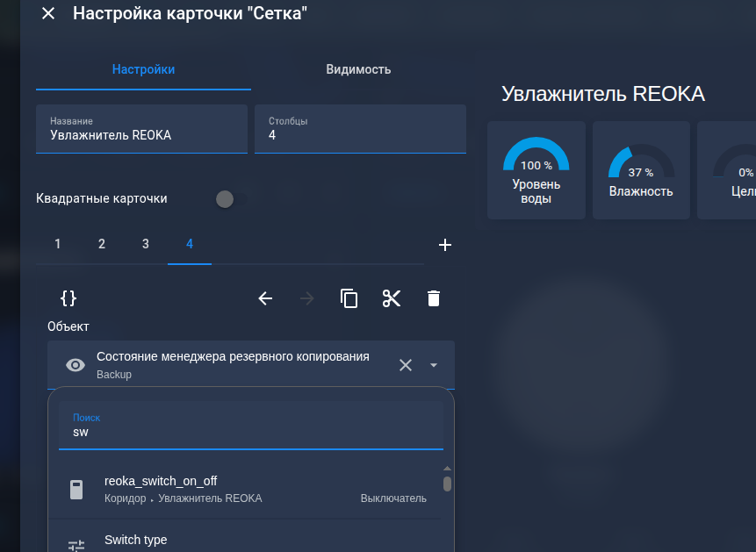Select card tab 4
The height and width of the screenshot is (552, 756).
coord(190,244)
